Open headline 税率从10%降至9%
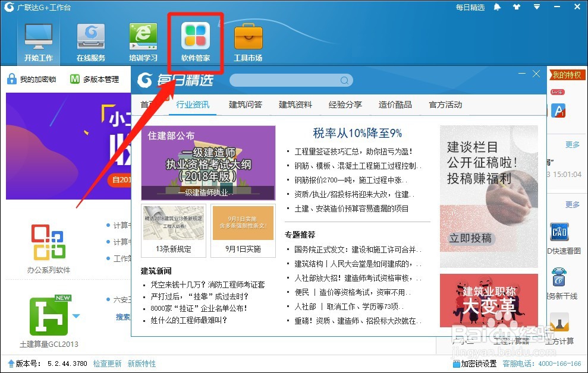This screenshot has width=588, height=373. pos(357,133)
